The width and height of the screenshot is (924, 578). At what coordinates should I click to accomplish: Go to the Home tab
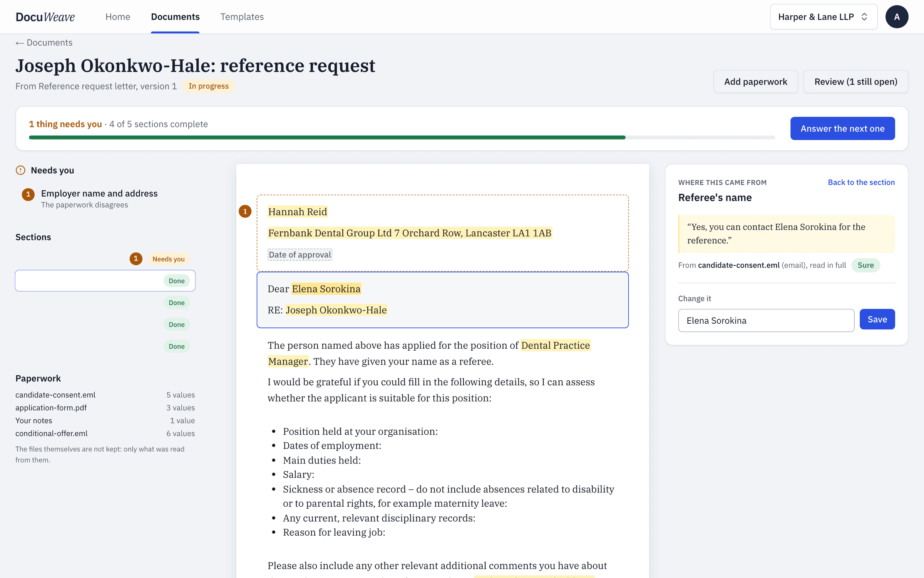pos(118,17)
